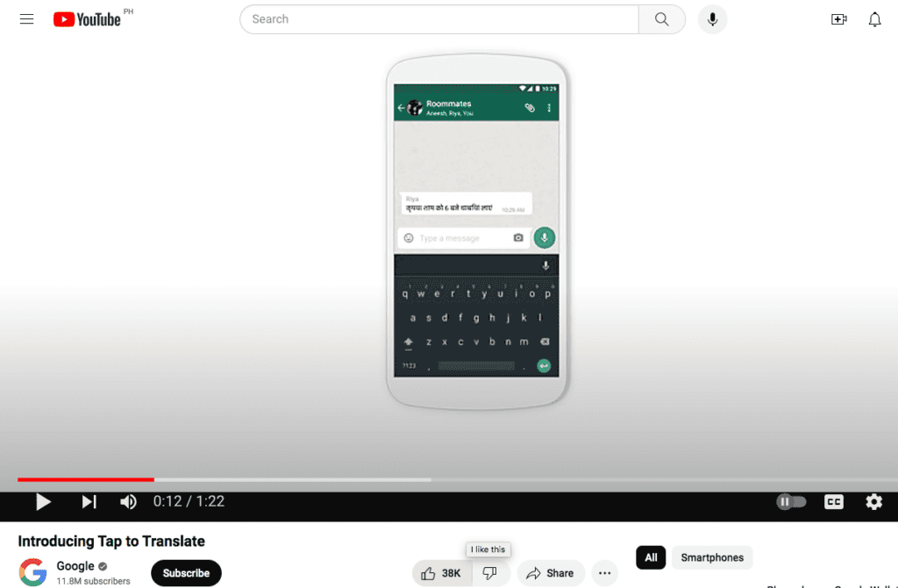The height and width of the screenshot is (588, 898).
Task: Click the 0:12 / 1:22 time display
Action: click(189, 501)
